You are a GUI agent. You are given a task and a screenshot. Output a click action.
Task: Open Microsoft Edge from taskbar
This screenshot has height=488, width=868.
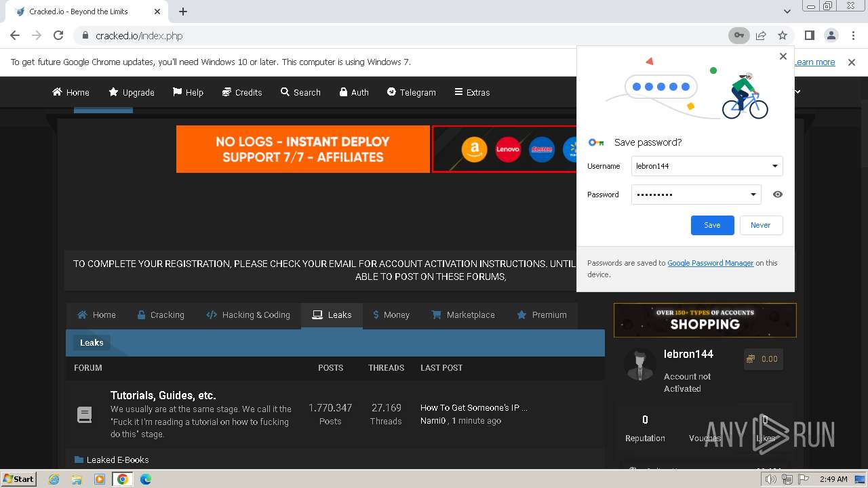(146, 479)
